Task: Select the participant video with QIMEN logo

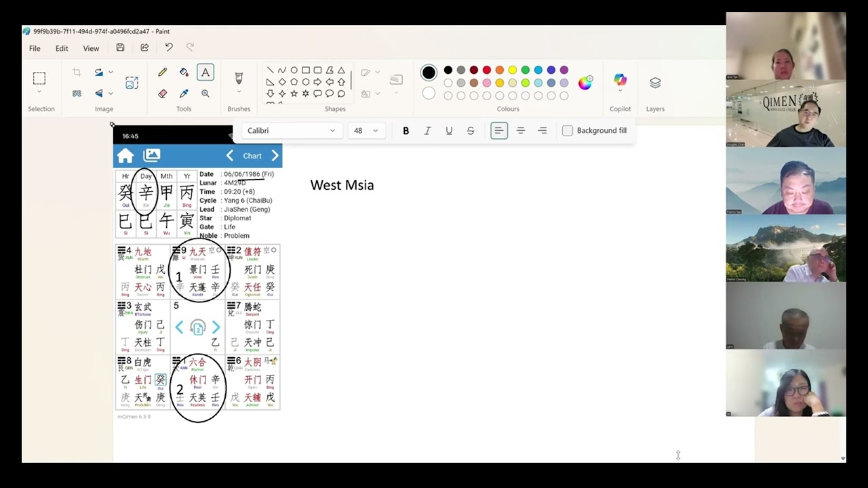Action: [x=786, y=113]
